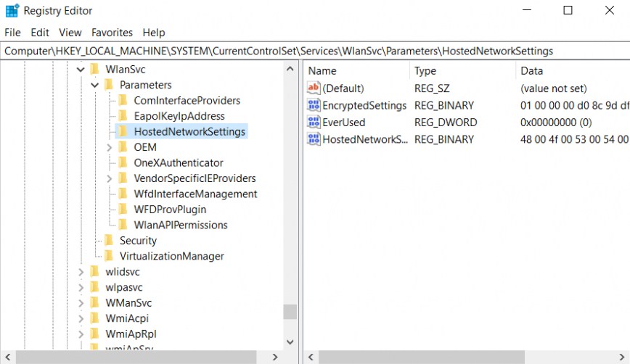
Task: Click the tree pane scroll right arrow
Action: [x=275, y=357]
